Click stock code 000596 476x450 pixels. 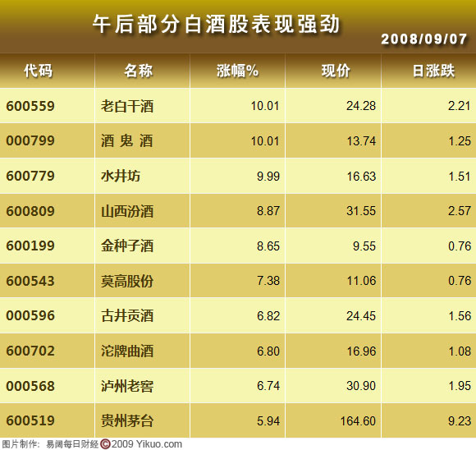click(x=30, y=315)
